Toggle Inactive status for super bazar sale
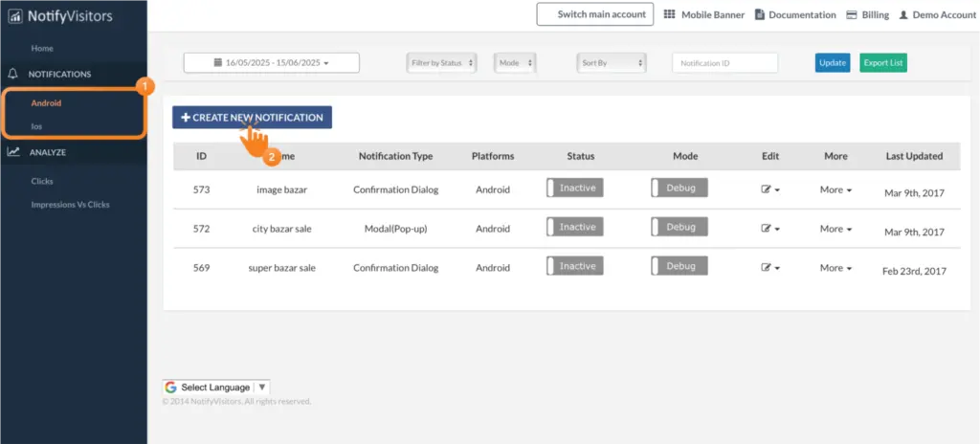Image resolution: width=980 pixels, height=444 pixels. point(575,267)
